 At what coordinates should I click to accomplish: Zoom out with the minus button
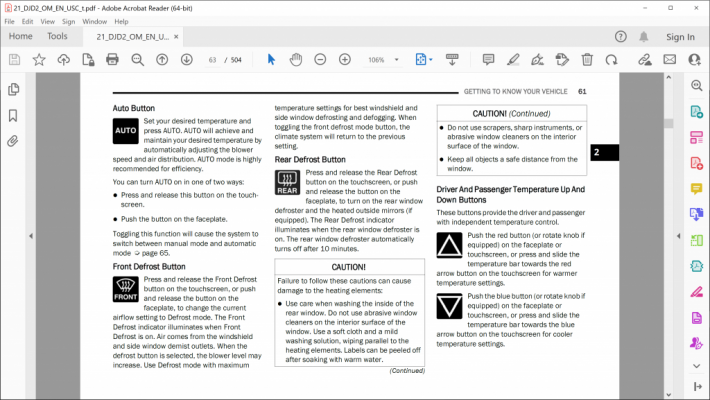point(320,59)
